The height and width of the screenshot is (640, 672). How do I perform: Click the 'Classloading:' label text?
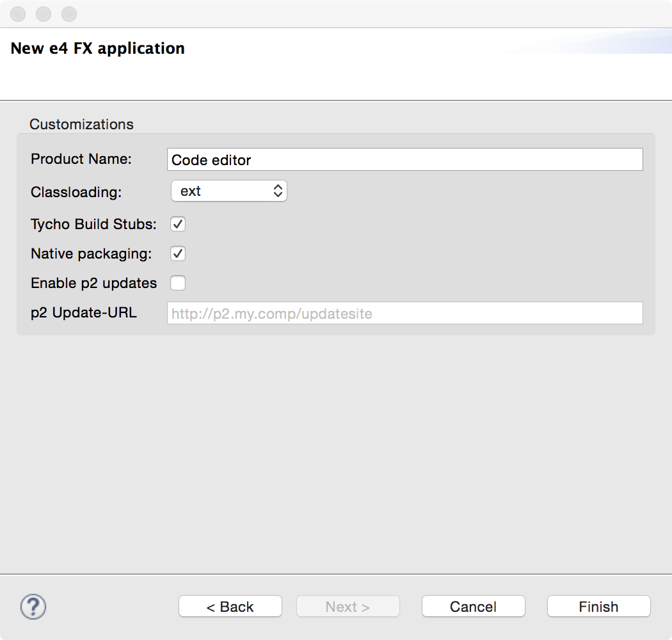(x=76, y=192)
